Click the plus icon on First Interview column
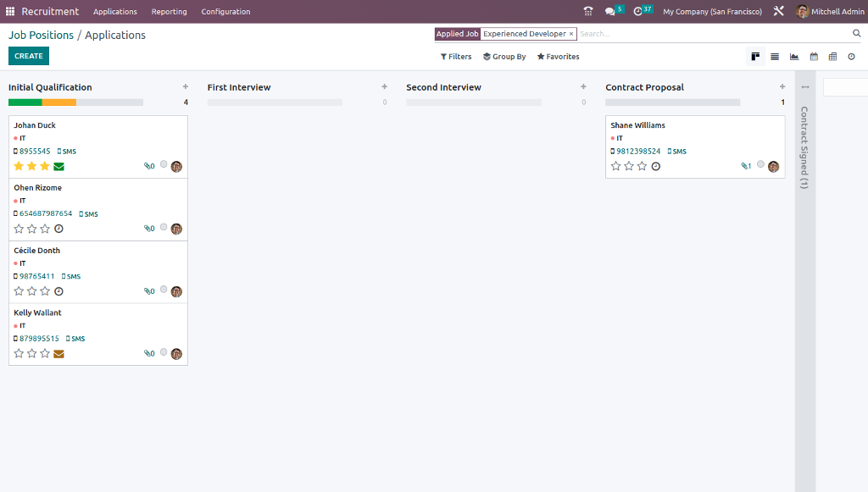Image resolution: width=868 pixels, height=492 pixels. click(384, 86)
